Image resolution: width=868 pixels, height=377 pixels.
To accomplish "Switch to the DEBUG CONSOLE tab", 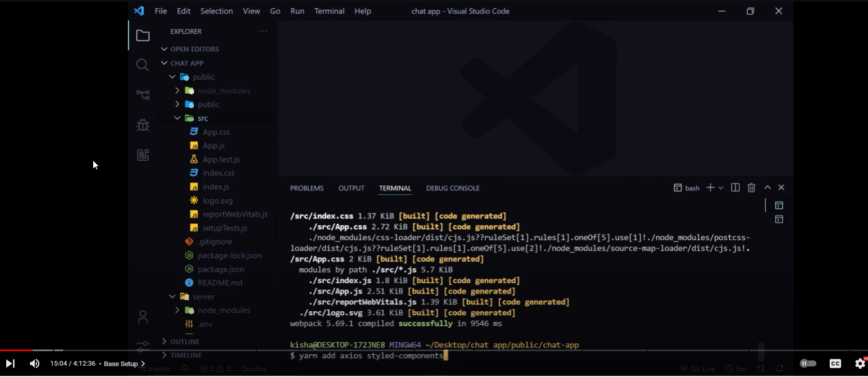I will coord(453,188).
